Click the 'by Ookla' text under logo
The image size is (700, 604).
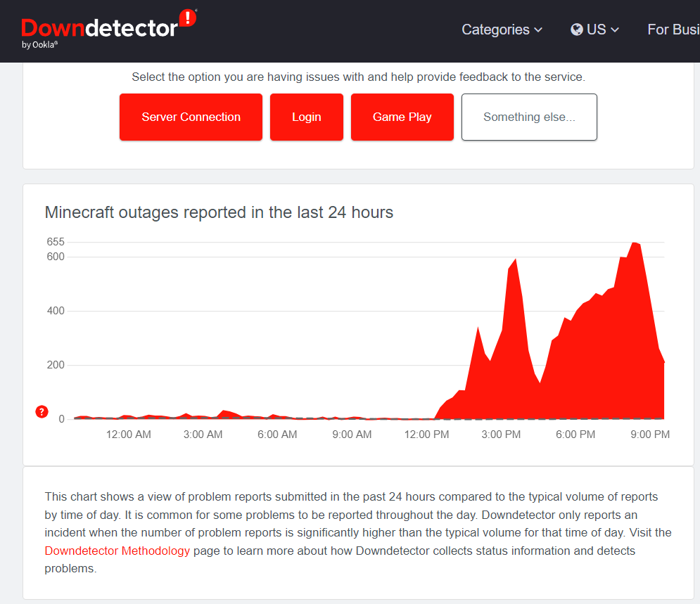(39, 45)
